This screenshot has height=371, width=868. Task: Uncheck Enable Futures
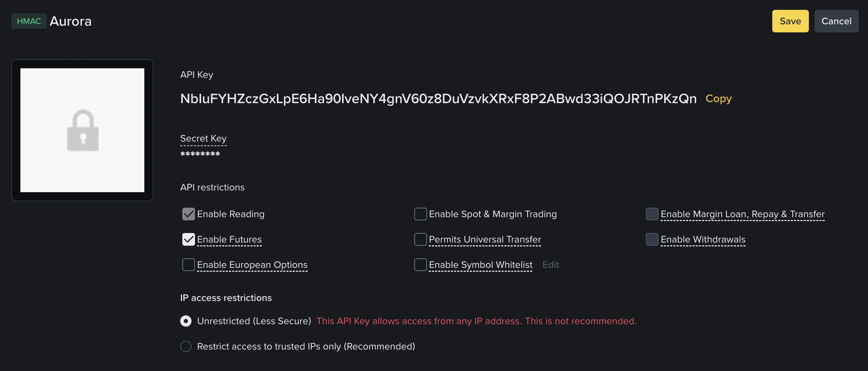click(x=189, y=239)
